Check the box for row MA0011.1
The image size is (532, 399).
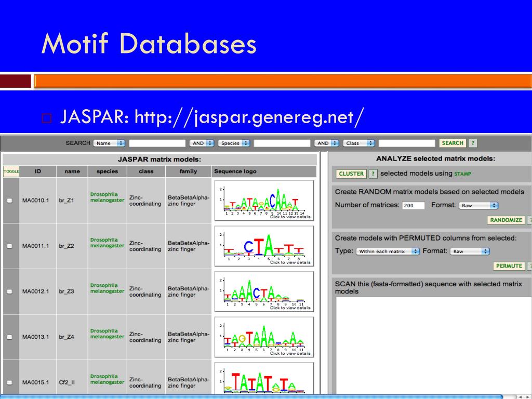[10, 246]
